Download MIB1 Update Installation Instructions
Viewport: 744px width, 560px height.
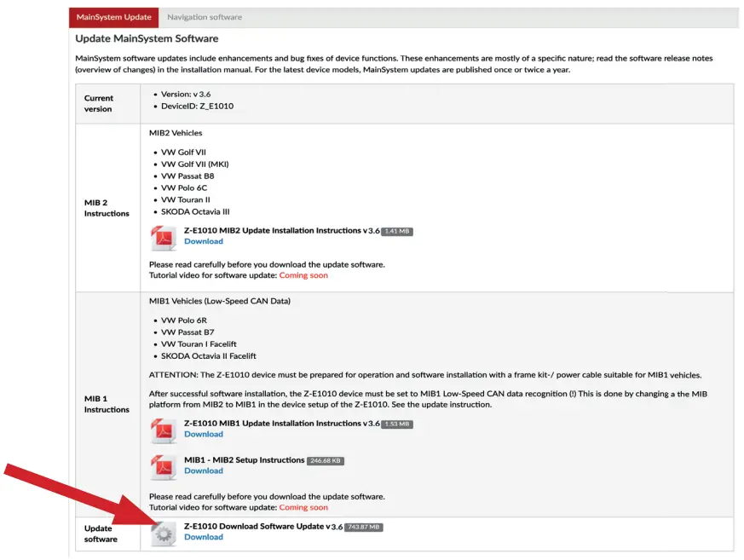click(x=204, y=434)
